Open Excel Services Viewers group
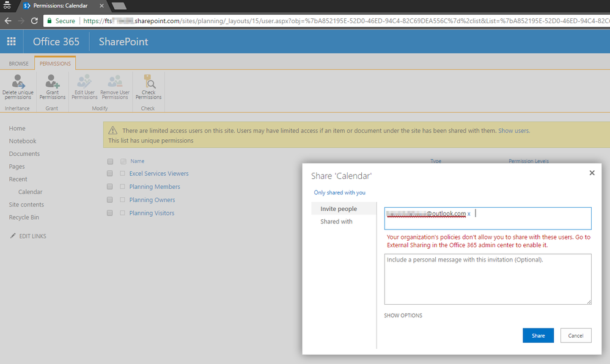This screenshot has height=364, width=610. pyautogui.click(x=159, y=173)
